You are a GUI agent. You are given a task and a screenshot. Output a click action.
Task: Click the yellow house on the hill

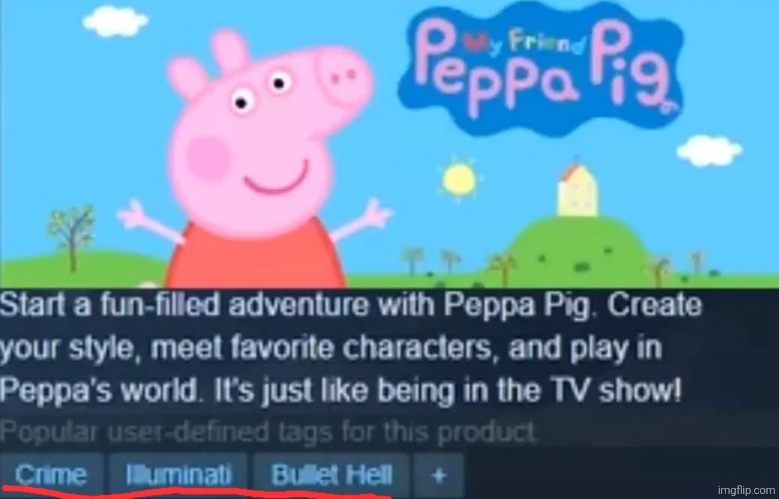click(x=577, y=190)
